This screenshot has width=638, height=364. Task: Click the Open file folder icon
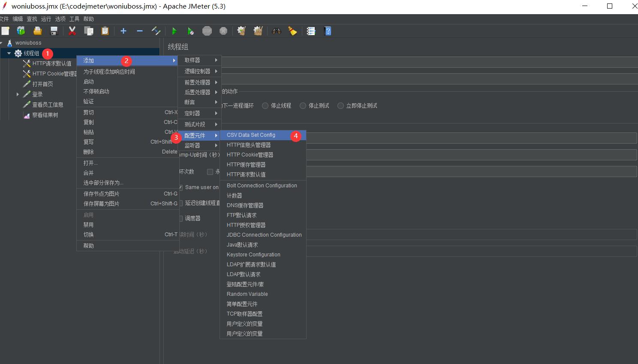[x=37, y=31]
